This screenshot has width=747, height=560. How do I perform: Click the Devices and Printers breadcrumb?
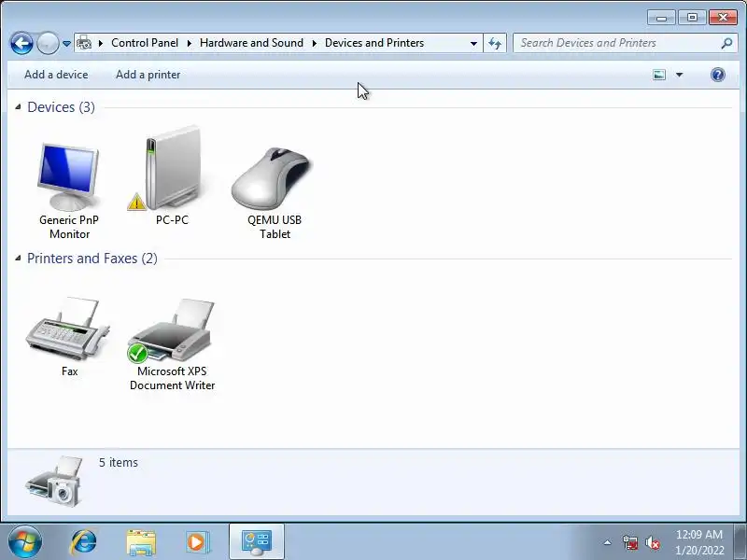tap(374, 43)
